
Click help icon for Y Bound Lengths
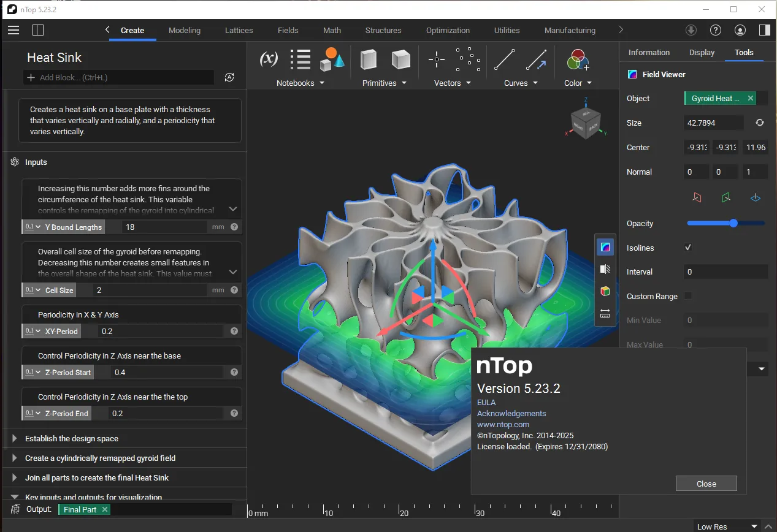pos(234,227)
